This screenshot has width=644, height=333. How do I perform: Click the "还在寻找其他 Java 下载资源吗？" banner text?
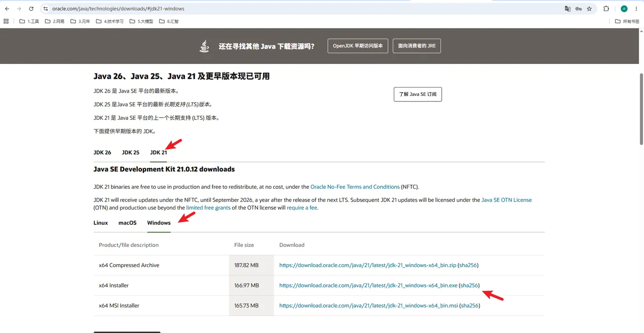point(266,46)
